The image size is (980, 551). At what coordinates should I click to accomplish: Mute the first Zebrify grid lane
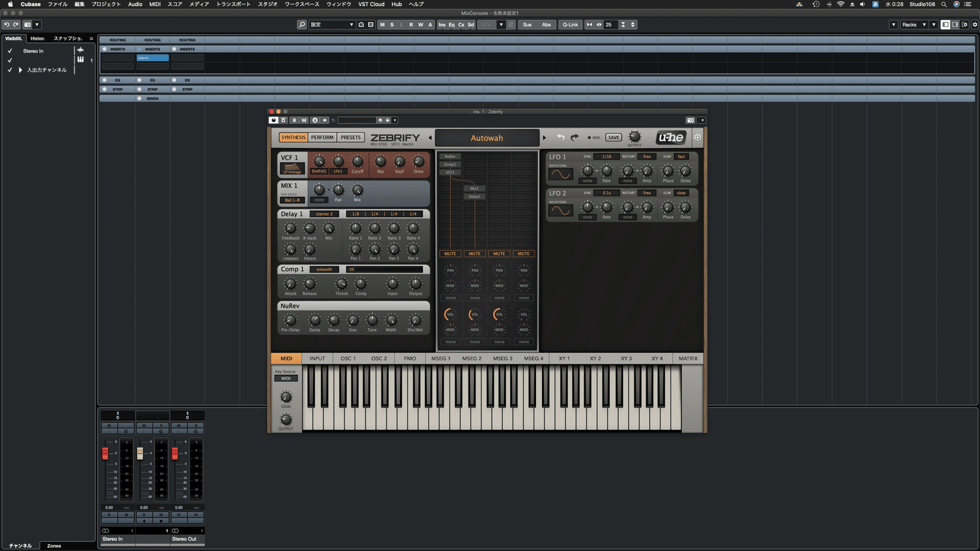450,253
